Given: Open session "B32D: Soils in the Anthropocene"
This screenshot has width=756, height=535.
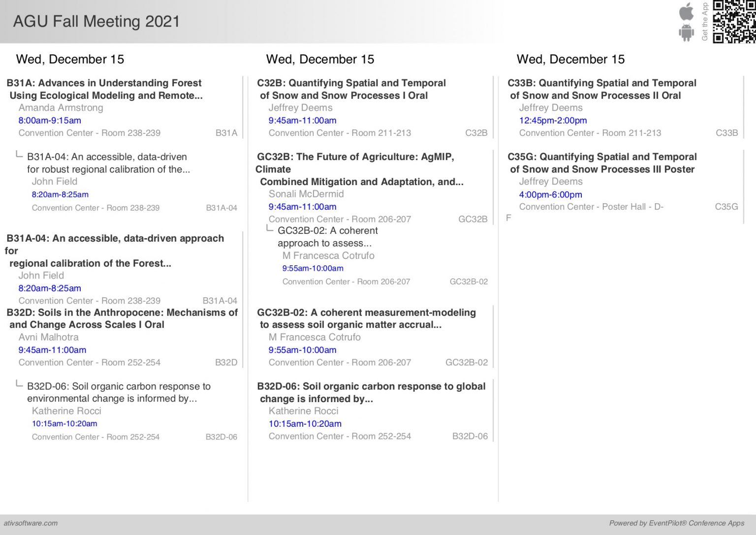Looking at the screenshot, I should coord(122,318).
